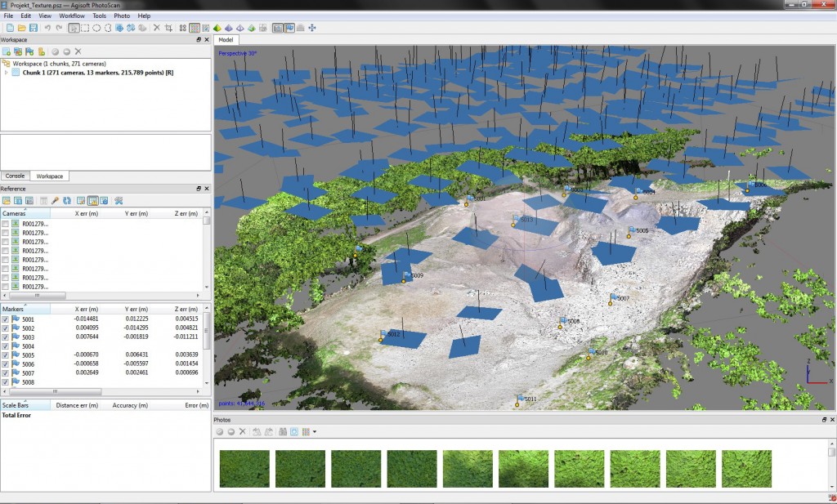Viewport: 837px width, 504px height.
Task: Switch to the Console tab
Action: click(16, 176)
